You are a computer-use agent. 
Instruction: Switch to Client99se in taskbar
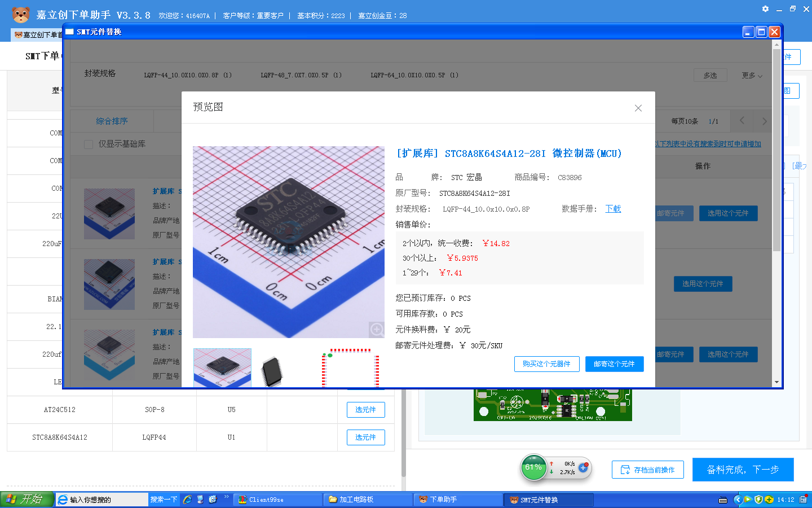pos(278,500)
